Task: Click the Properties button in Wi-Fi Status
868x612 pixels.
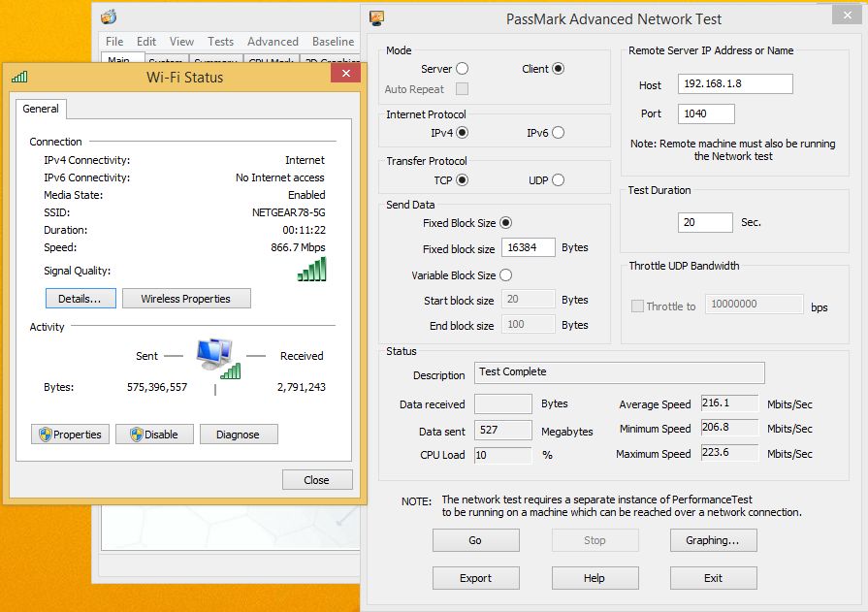Action: (70, 435)
